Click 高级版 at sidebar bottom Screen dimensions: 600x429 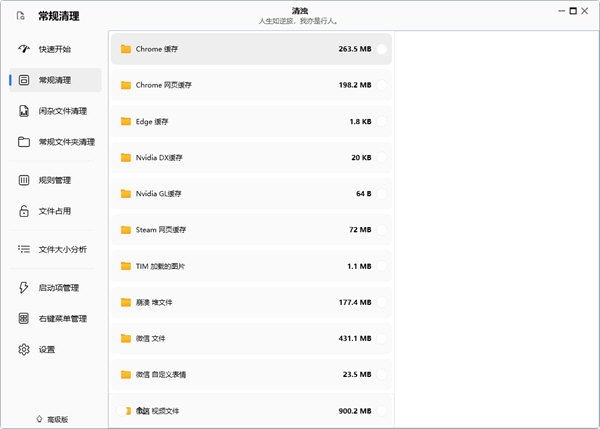(54, 418)
